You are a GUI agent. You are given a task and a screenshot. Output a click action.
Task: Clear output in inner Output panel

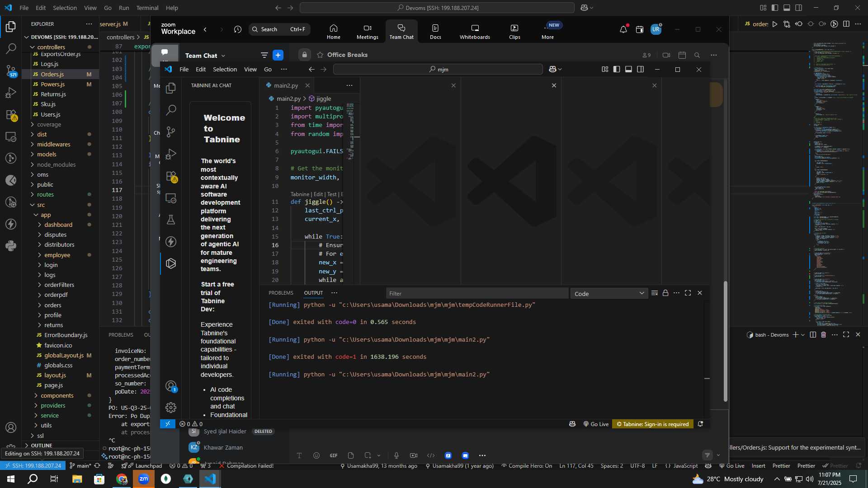(654, 293)
